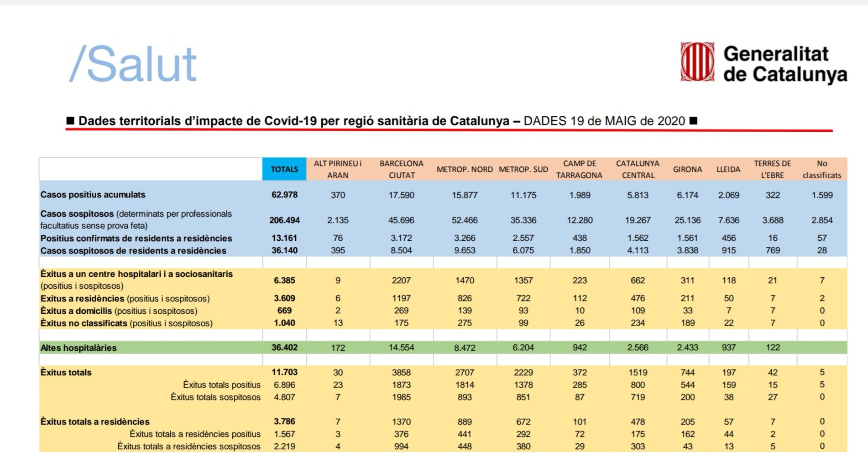Click the black square before the title

click(71, 121)
